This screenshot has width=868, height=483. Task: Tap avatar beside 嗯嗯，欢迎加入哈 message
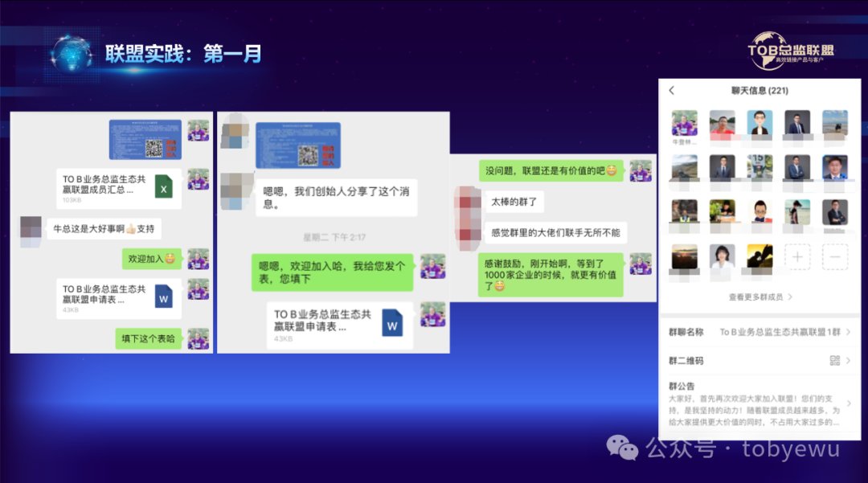coord(433,266)
